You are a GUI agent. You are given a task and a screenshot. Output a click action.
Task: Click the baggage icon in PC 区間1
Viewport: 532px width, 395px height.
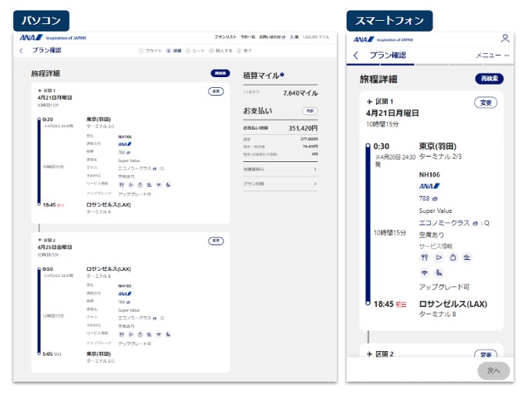click(x=140, y=185)
